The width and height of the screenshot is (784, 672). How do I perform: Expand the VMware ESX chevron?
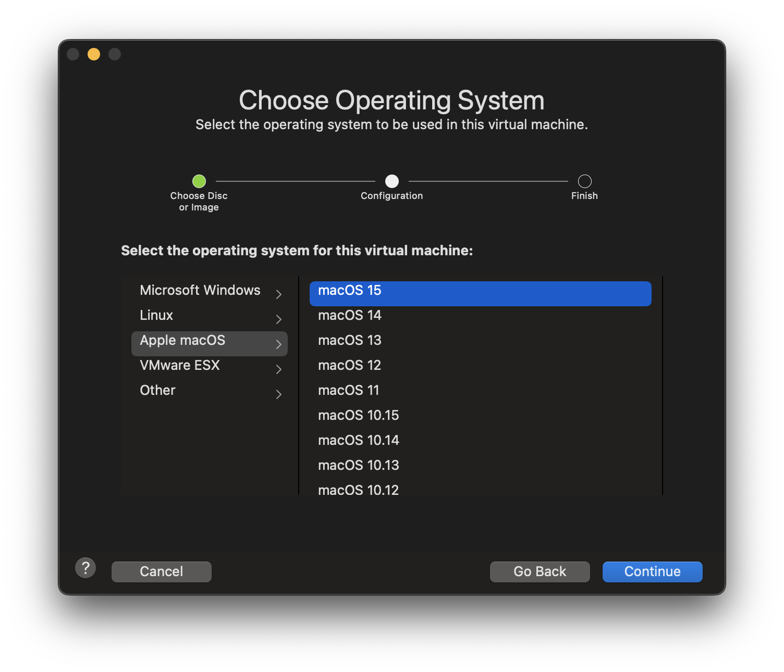pyautogui.click(x=279, y=369)
